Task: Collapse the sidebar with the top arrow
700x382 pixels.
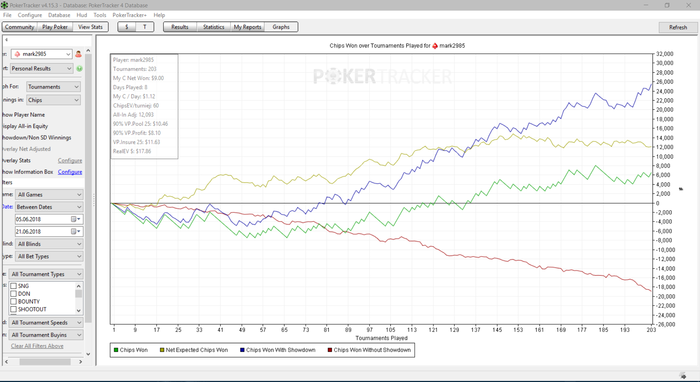Action: coord(7,40)
